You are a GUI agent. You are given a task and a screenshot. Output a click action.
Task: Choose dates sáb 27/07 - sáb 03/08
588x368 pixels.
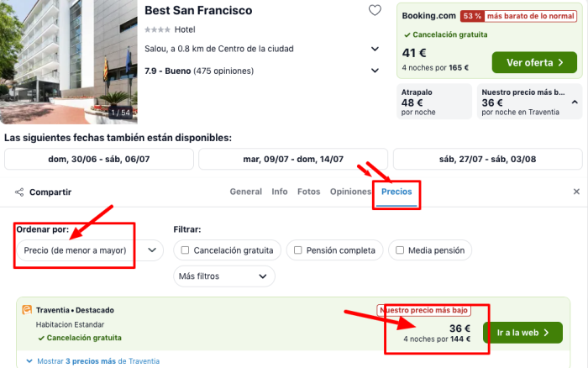487,159
